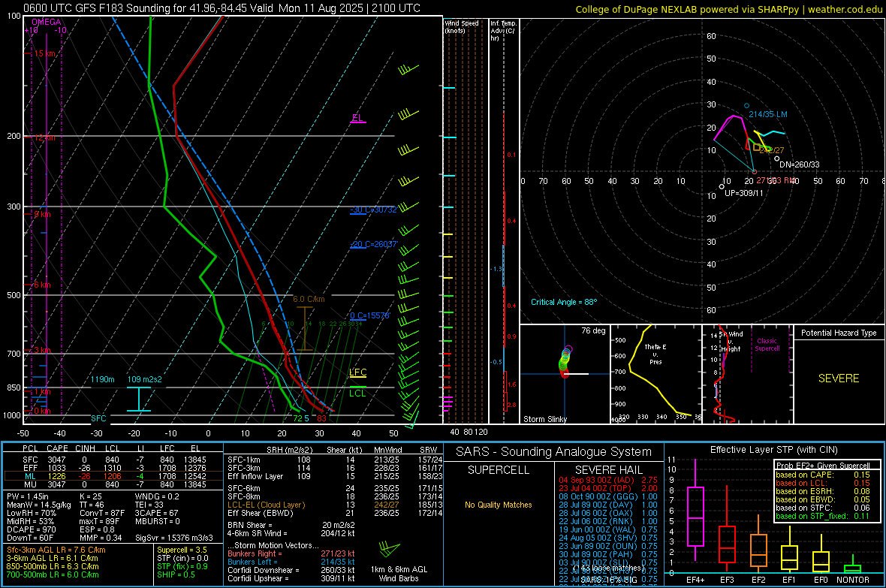Click the UP=309/11 hodograph label
The width and height of the screenshot is (886, 588).
coord(744,193)
